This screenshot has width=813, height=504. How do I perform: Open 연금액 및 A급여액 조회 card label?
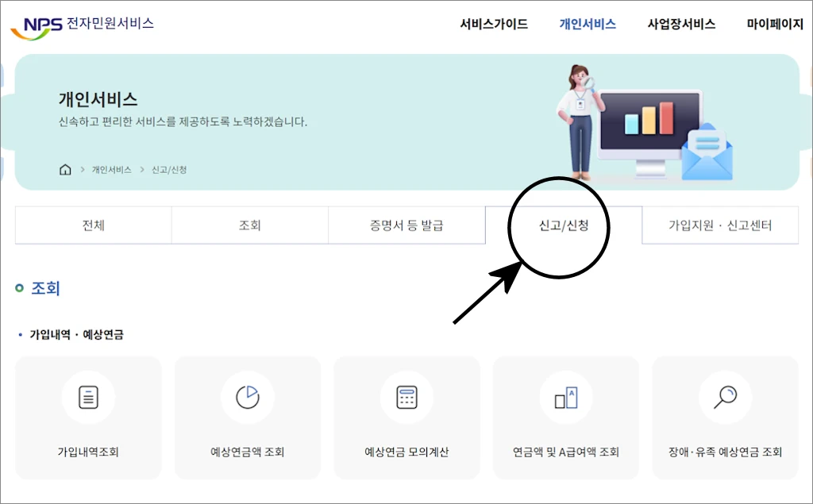[565, 452]
